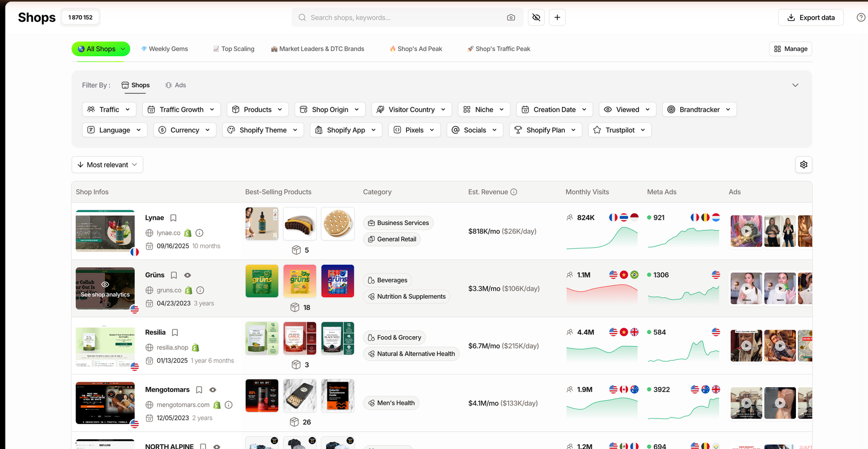868x449 pixels.
Task: Open the help question mark icon
Action: click(x=861, y=17)
